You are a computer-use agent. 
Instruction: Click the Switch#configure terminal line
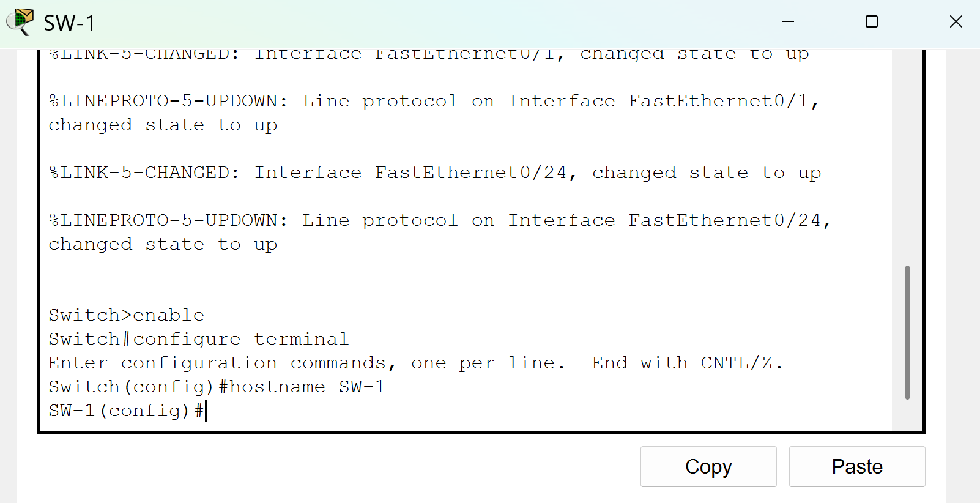[x=199, y=339]
